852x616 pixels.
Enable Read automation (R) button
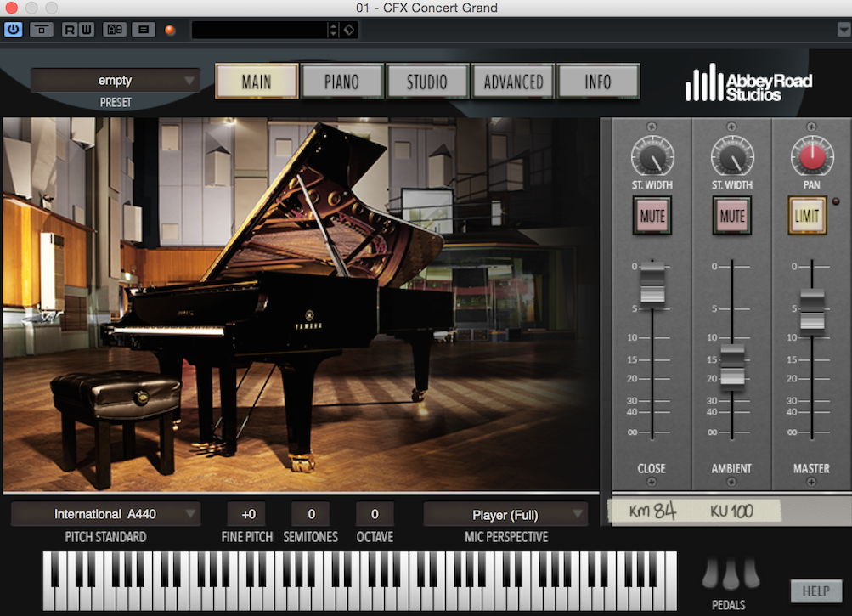[69, 30]
